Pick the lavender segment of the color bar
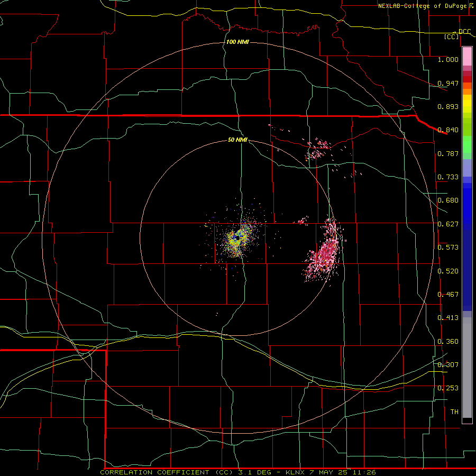The width and height of the screenshot is (476, 476). point(467,168)
